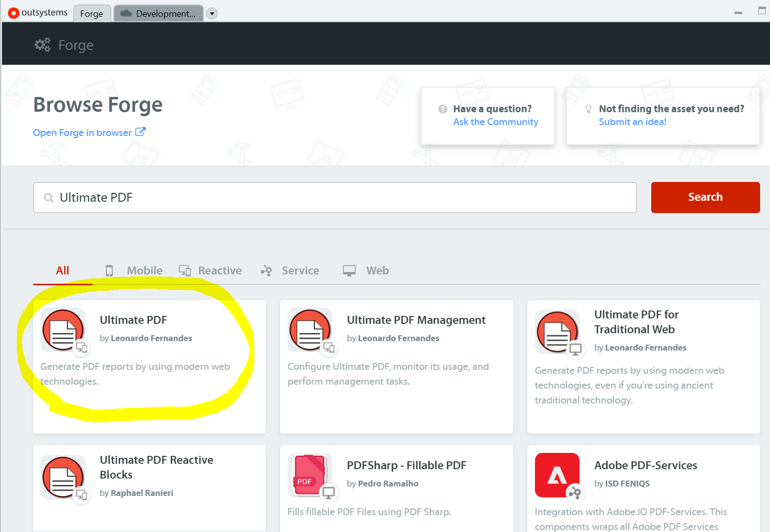Click description 'Fills fillable PDF Files using PDF Sharp.'

pyautogui.click(x=369, y=512)
